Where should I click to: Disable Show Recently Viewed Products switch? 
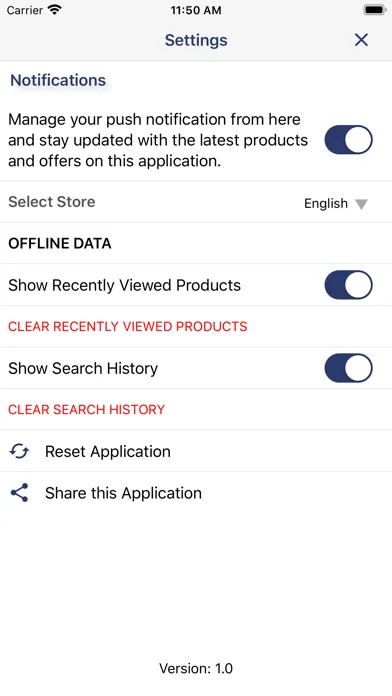348,285
